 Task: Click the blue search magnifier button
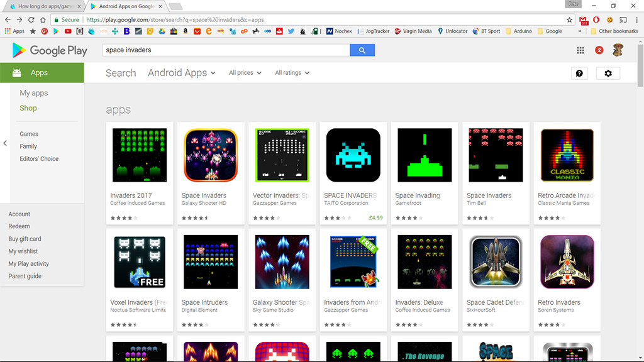pyautogui.click(x=362, y=50)
